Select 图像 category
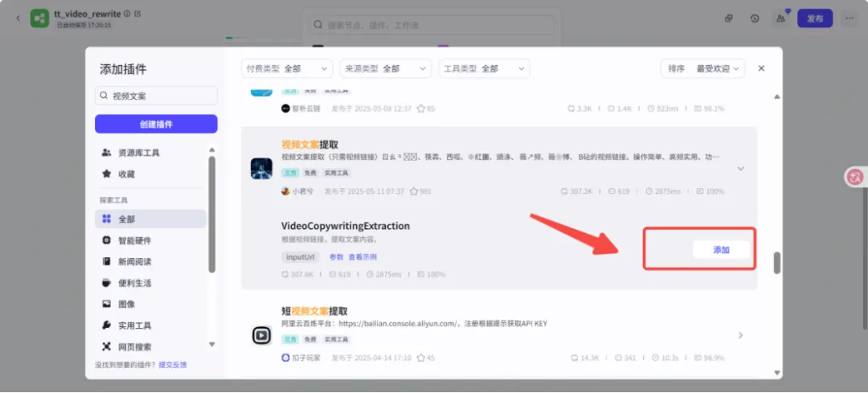868x393 pixels. point(150,304)
